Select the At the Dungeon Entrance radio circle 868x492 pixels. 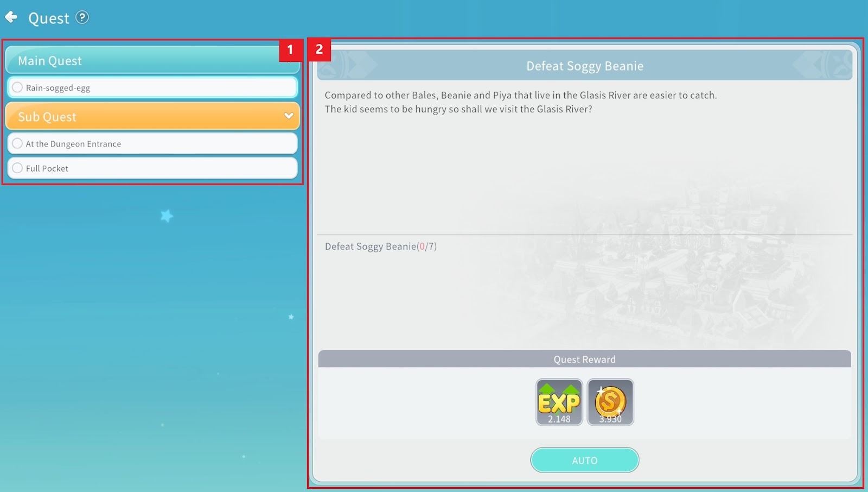coord(17,143)
